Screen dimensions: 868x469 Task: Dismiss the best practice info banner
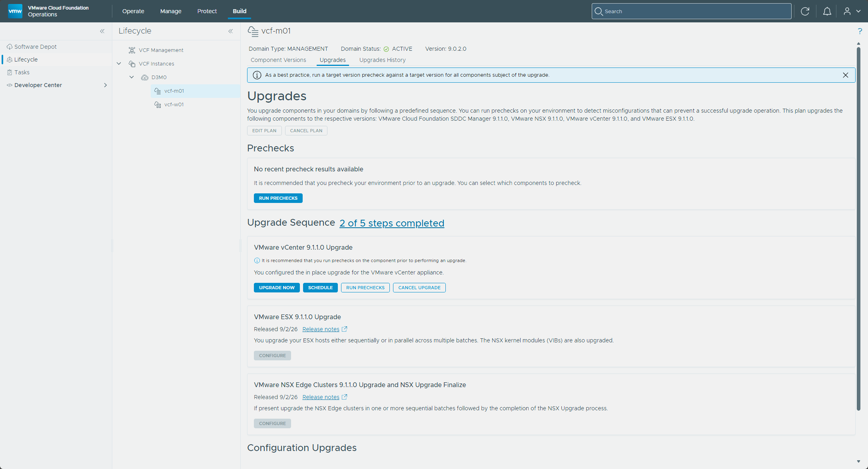[x=846, y=75]
